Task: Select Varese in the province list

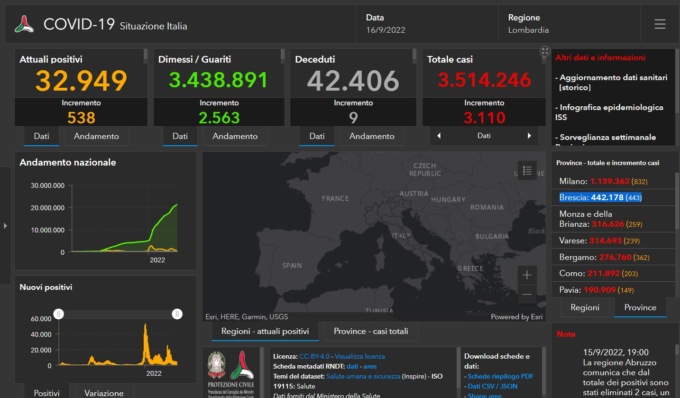Action: (x=613, y=241)
